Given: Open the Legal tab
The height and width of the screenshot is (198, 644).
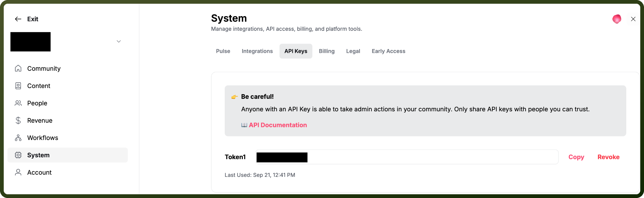Looking at the screenshot, I should pyautogui.click(x=353, y=51).
